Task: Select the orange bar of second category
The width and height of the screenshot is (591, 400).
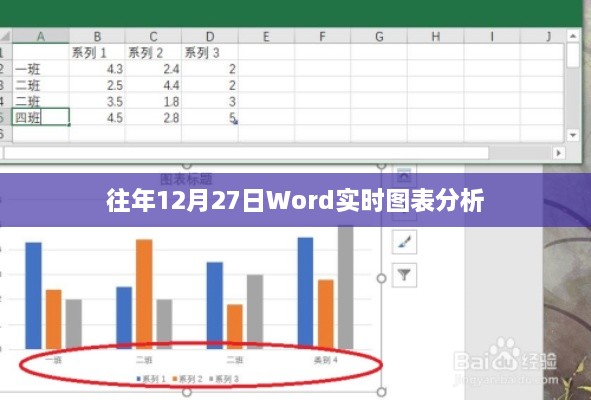Action: pos(144,294)
